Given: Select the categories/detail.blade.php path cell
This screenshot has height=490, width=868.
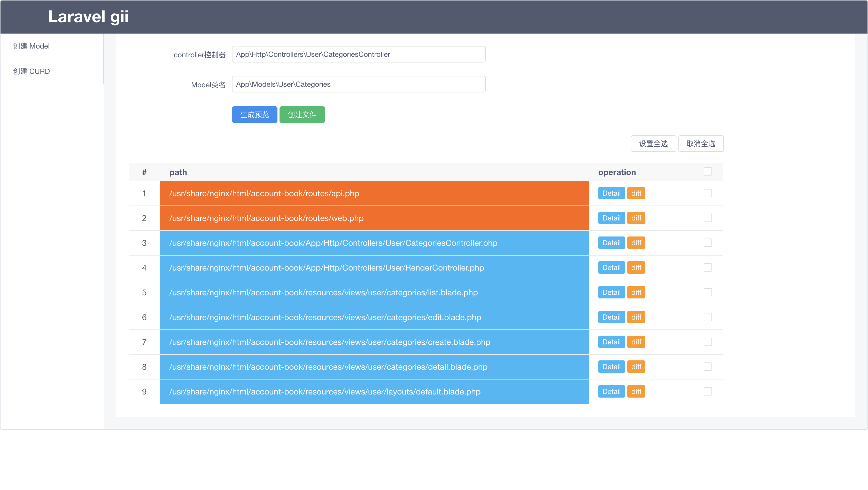Looking at the screenshot, I should 374,367.
